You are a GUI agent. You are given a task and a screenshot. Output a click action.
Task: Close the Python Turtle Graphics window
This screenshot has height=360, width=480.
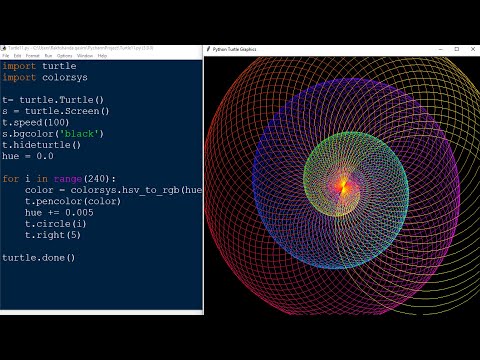point(473,49)
